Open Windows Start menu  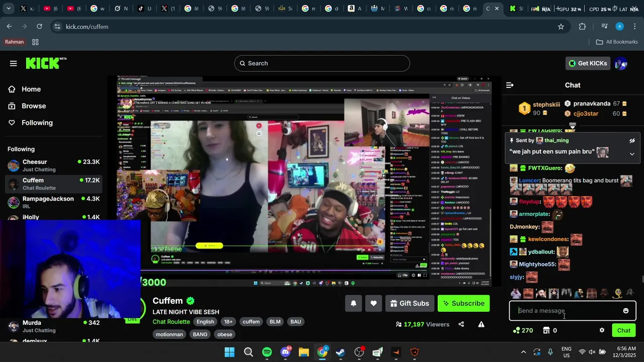[229, 352]
